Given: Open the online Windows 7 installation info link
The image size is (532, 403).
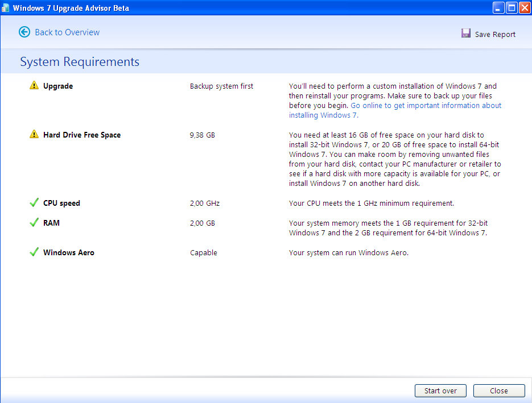Looking at the screenshot, I should coord(395,110).
